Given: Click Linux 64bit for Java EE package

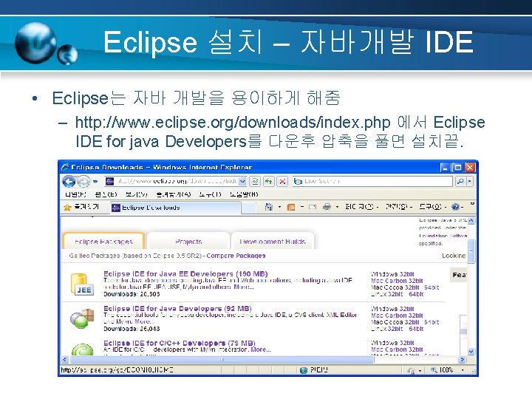Looking at the screenshot, I should coord(416,294).
